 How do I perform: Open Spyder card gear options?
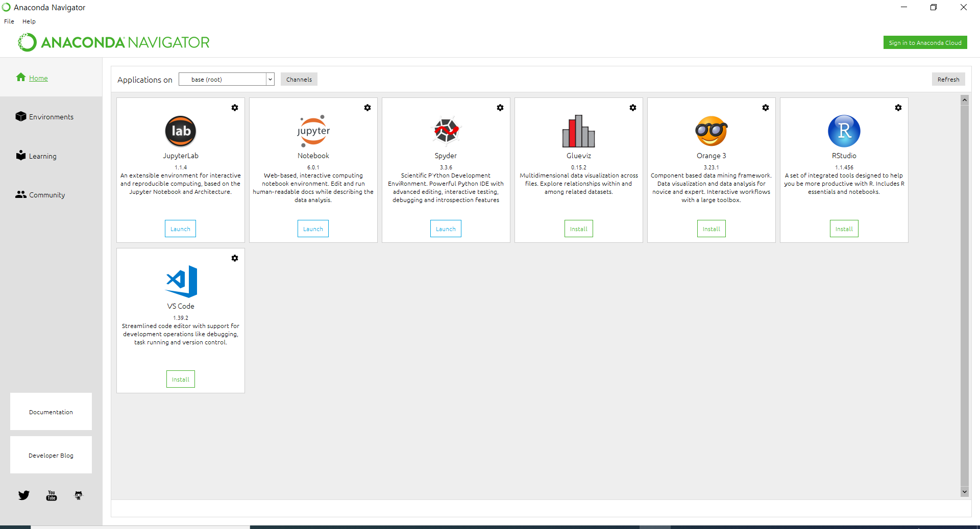[x=500, y=108]
